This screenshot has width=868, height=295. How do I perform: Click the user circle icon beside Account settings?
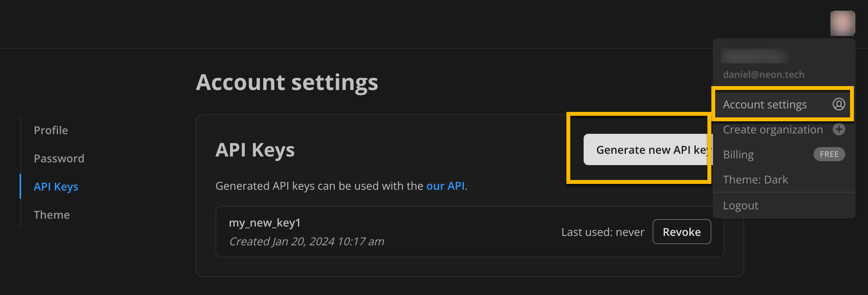click(x=839, y=104)
